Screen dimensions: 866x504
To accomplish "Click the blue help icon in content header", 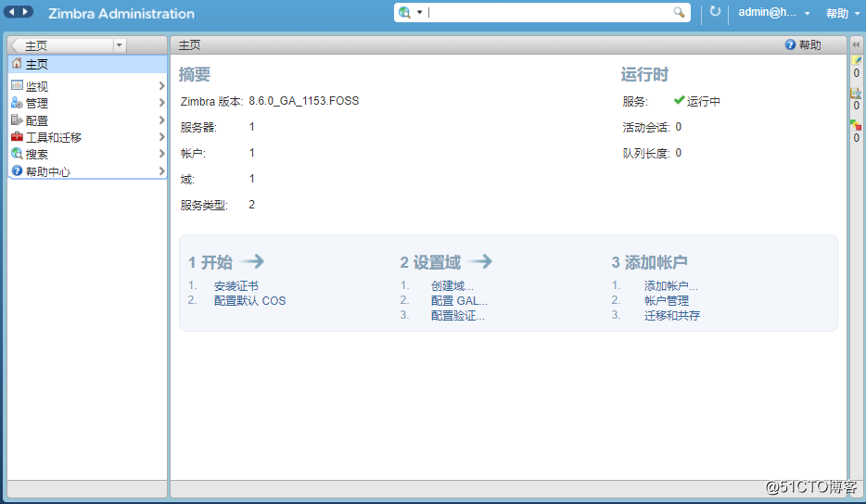I will [x=790, y=44].
